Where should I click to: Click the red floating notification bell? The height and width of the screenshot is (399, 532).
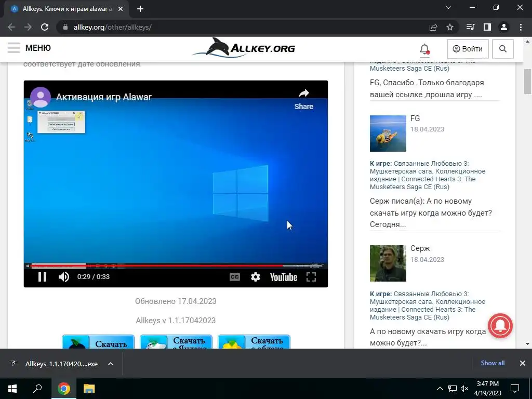tap(500, 326)
